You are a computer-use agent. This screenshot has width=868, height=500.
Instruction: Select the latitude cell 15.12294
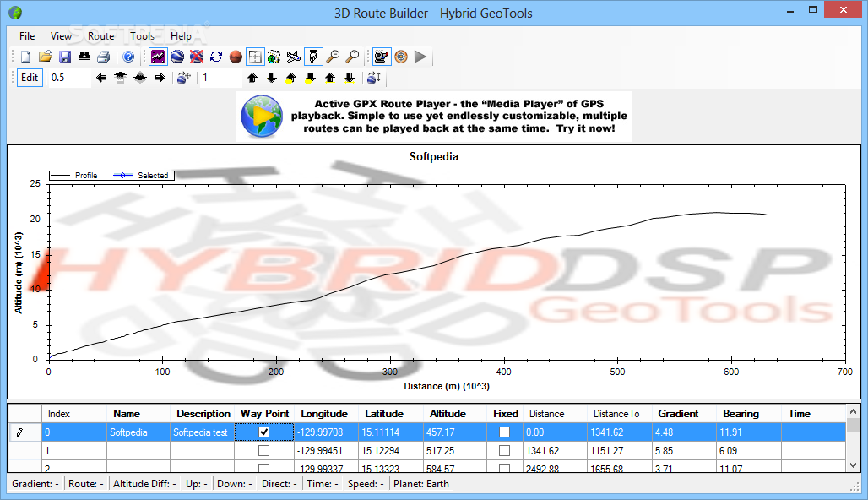[390, 451]
